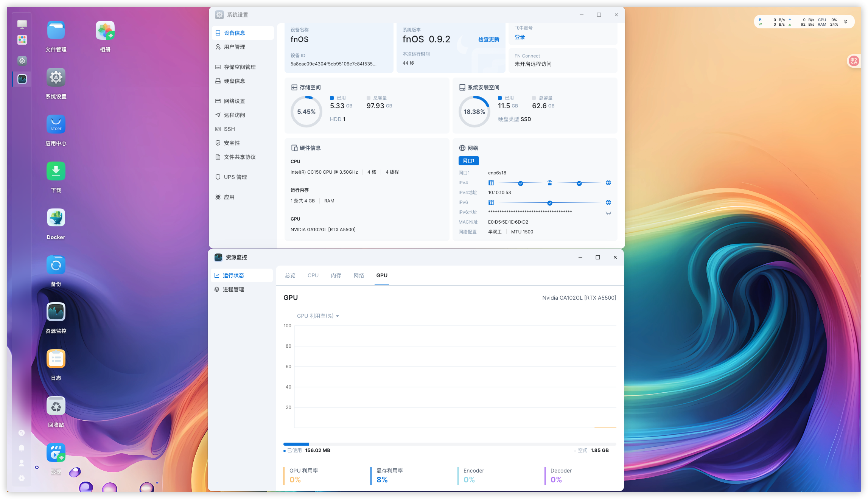The image size is (868, 499).
Task: Open 硬盘信息 in settings sidebar
Action: pos(243,81)
